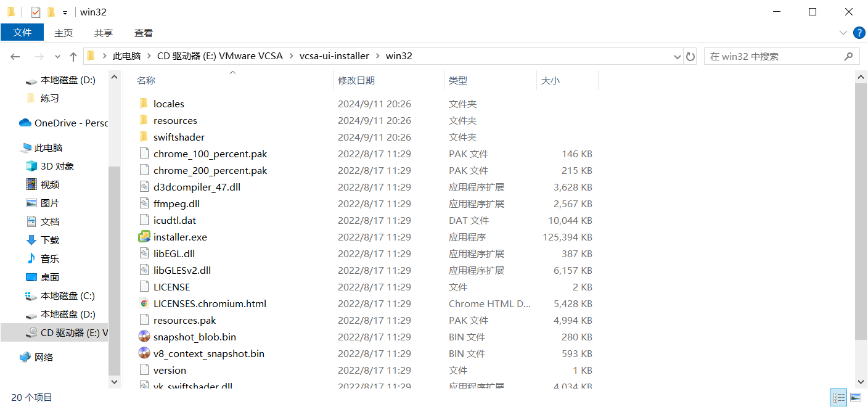
Task: Select 练习 folder in navigation pane
Action: coord(50,98)
